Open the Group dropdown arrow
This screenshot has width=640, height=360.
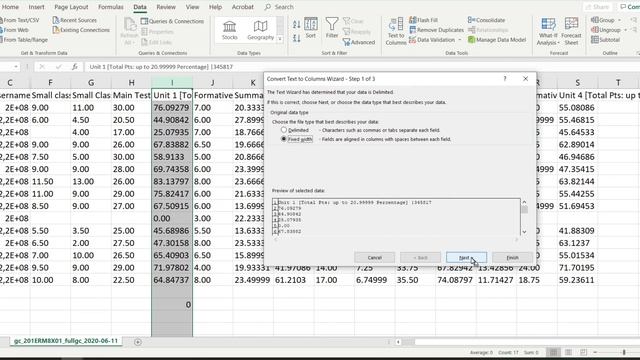pyautogui.click(x=619, y=20)
